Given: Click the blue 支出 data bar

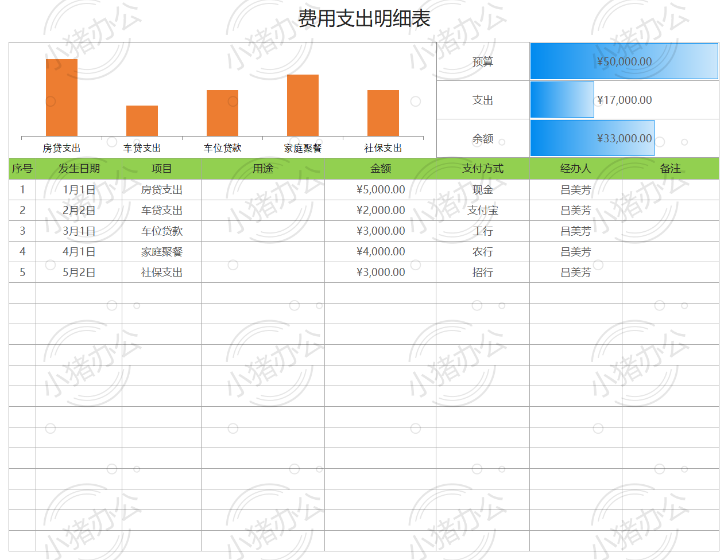Looking at the screenshot, I should 562,100.
